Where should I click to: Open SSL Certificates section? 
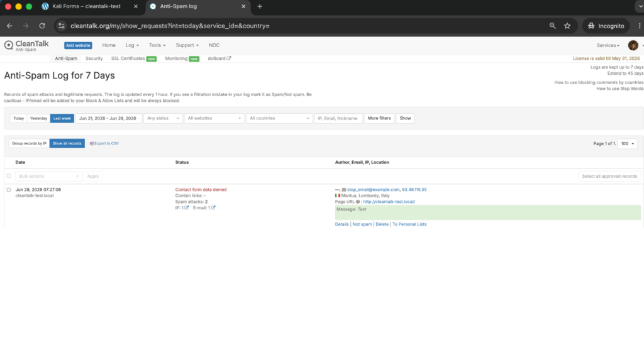click(128, 58)
